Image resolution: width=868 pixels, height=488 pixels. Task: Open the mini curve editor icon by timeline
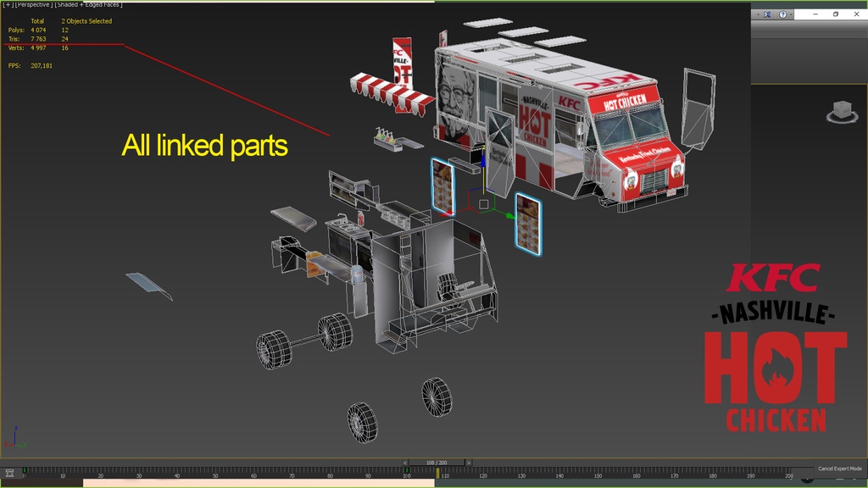[9, 472]
